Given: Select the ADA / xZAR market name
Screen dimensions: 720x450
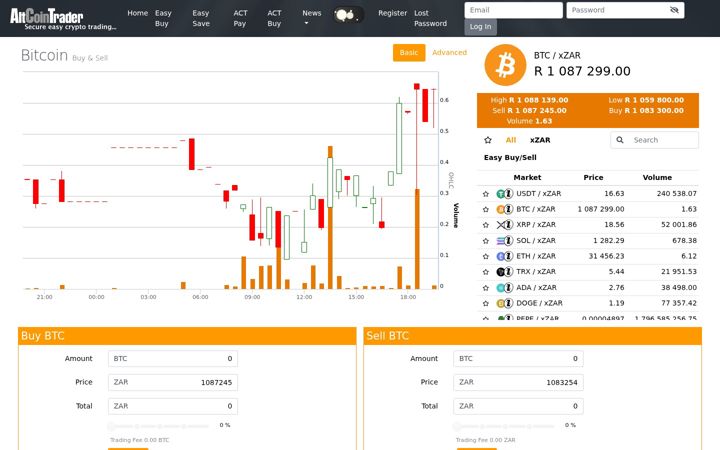Looking at the screenshot, I should click(536, 288).
